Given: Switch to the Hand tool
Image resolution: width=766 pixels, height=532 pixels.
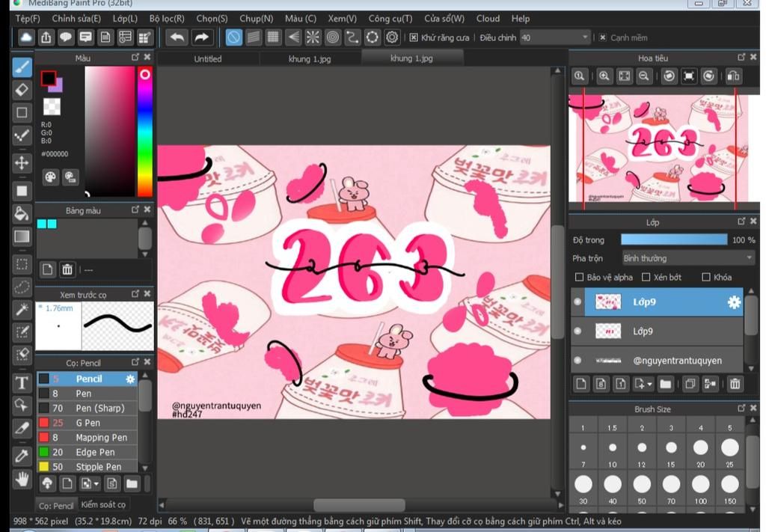Looking at the screenshot, I should [x=22, y=479].
